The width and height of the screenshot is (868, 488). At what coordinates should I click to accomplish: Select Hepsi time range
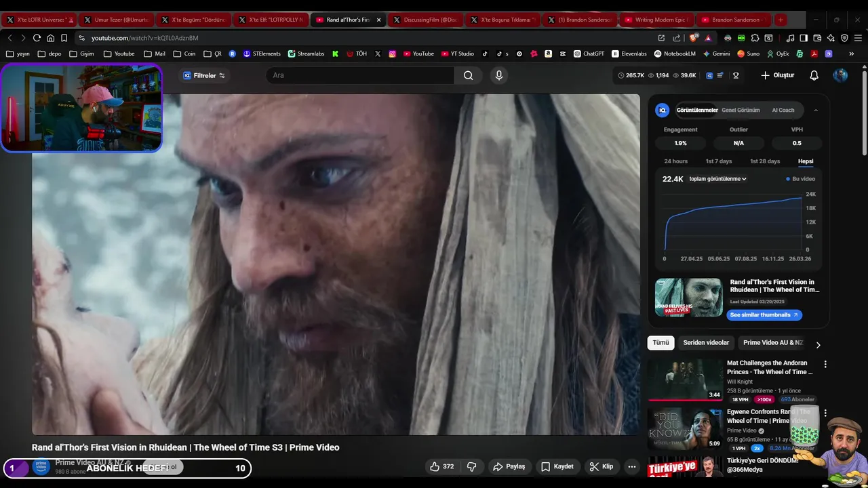click(x=806, y=161)
